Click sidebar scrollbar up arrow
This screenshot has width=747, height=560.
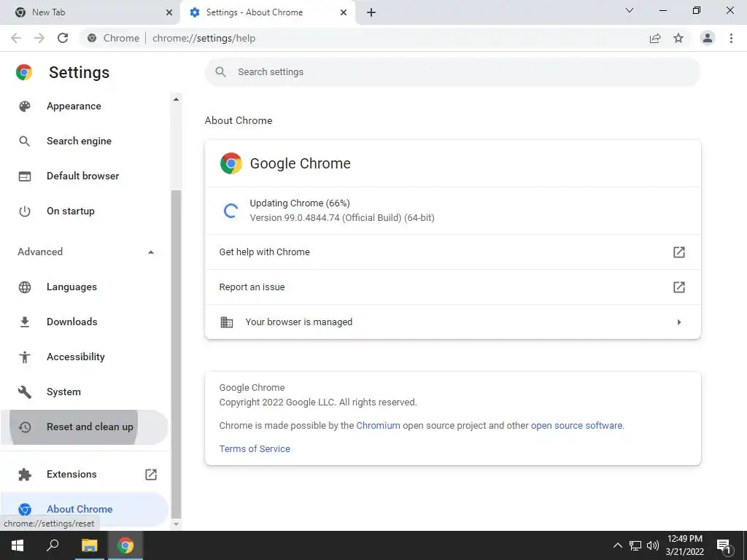click(176, 99)
